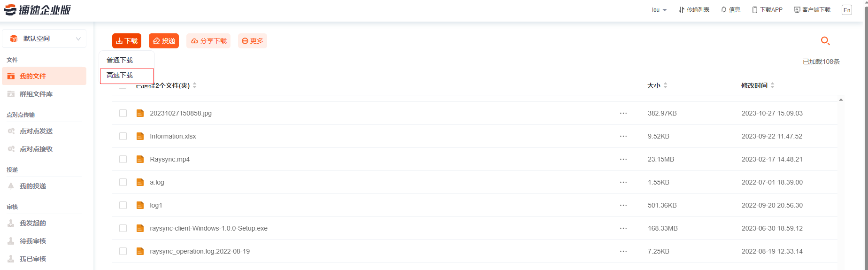The image size is (868, 270).
Task: Check the raysync-client-Windows-1.0.0-Setup.exe row checkbox
Action: point(123,228)
